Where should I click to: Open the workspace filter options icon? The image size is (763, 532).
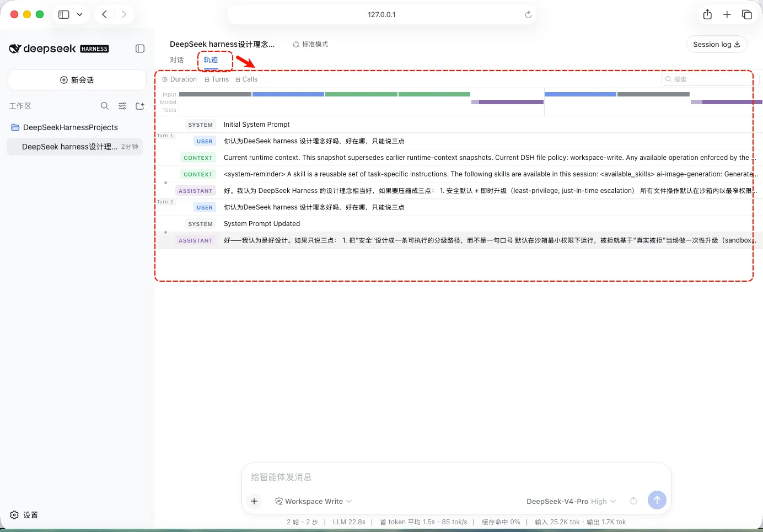pos(122,106)
